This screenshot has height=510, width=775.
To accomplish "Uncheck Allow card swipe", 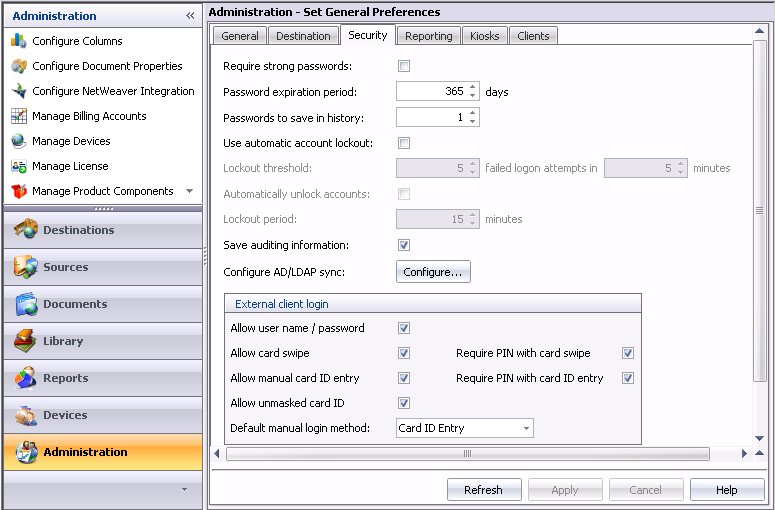I will (x=404, y=353).
